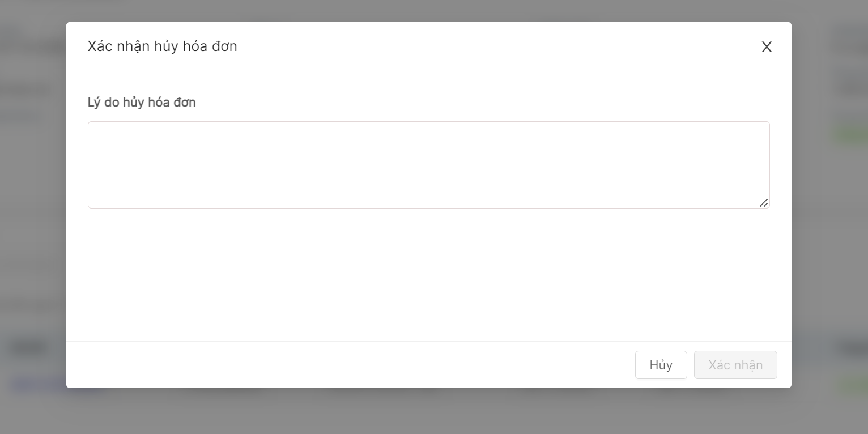
Task: Focus the "Lý do hủy hóa đơn" text area
Action: 428,164
